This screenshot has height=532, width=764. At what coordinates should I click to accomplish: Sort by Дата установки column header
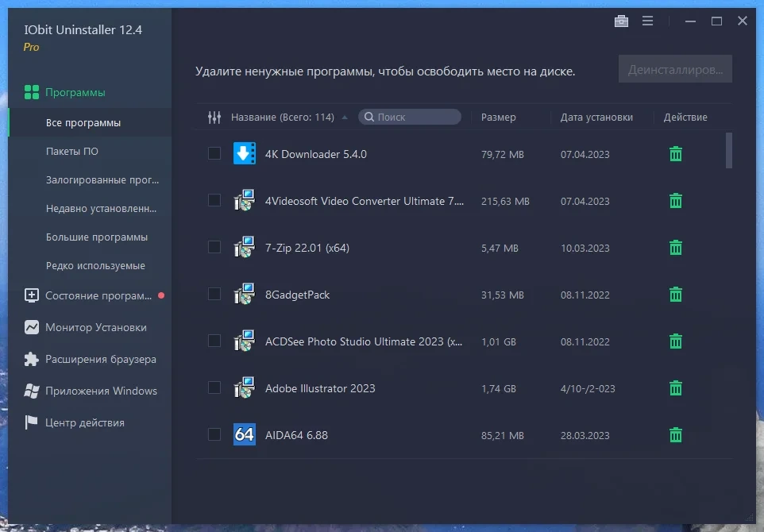pyautogui.click(x=596, y=117)
